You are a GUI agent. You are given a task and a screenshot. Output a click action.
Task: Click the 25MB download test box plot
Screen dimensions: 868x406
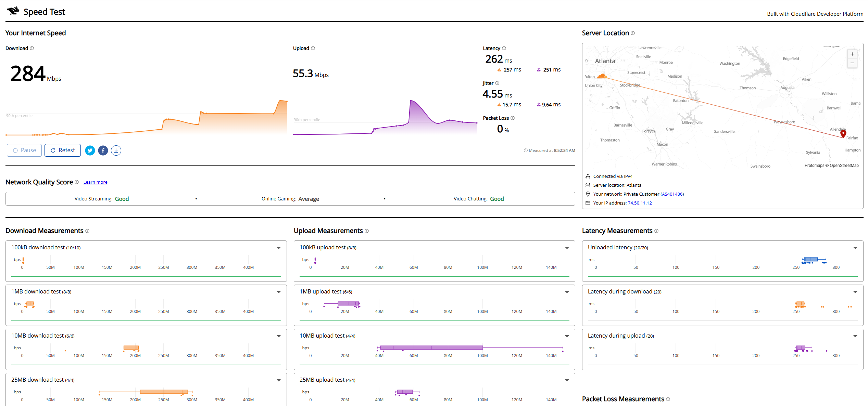[x=146, y=392]
